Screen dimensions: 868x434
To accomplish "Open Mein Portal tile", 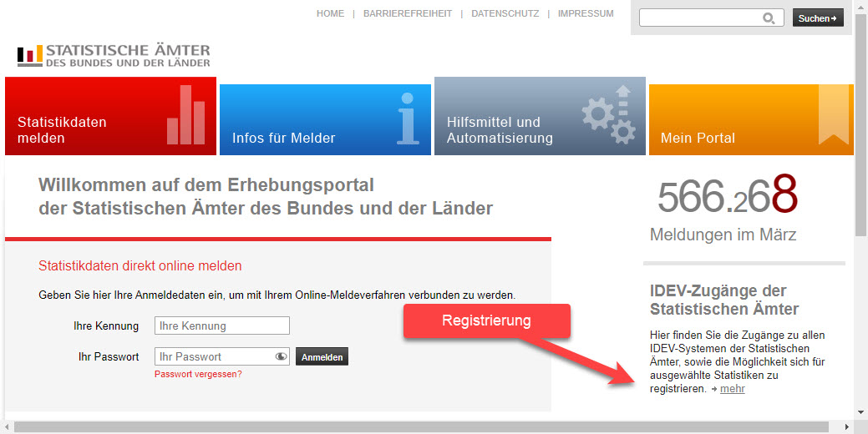I will tap(751, 119).
